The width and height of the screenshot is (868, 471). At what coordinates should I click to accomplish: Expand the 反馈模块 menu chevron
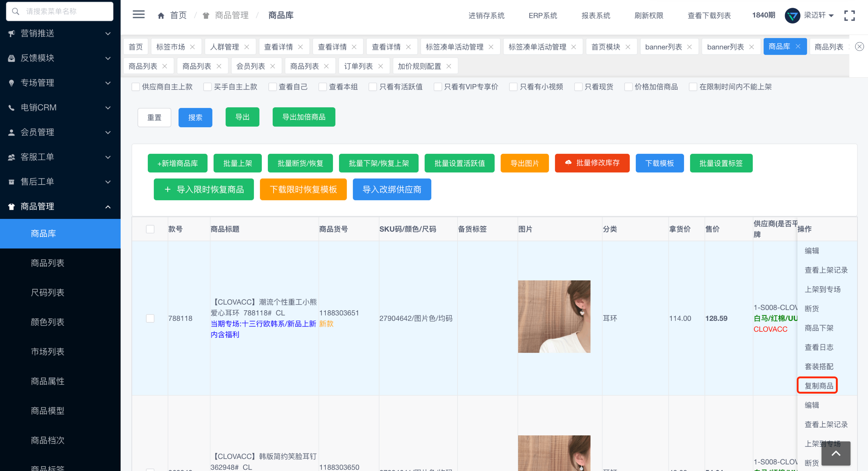(x=108, y=58)
